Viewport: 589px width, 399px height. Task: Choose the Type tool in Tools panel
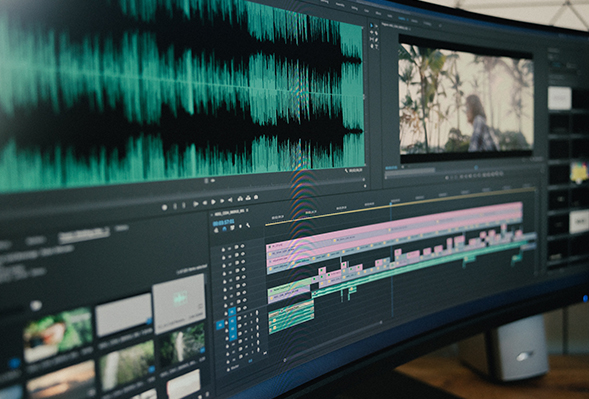click(x=376, y=46)
